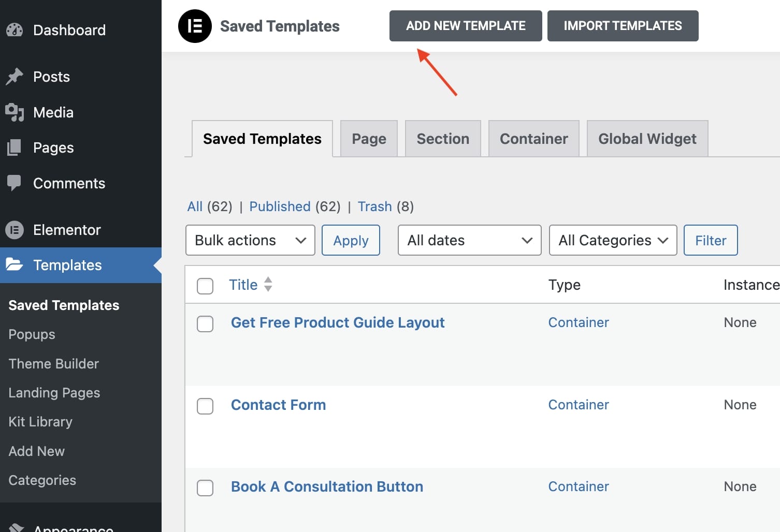Viewport: 780px width, 532px height.
Task: Switch to the Container tab
Action: 533,139
